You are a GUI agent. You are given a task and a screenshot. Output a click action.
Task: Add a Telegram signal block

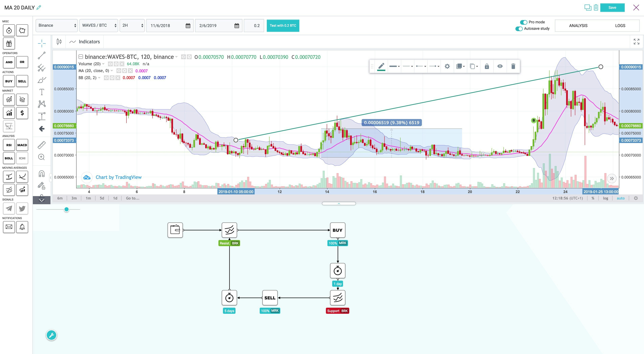[9, 208]
